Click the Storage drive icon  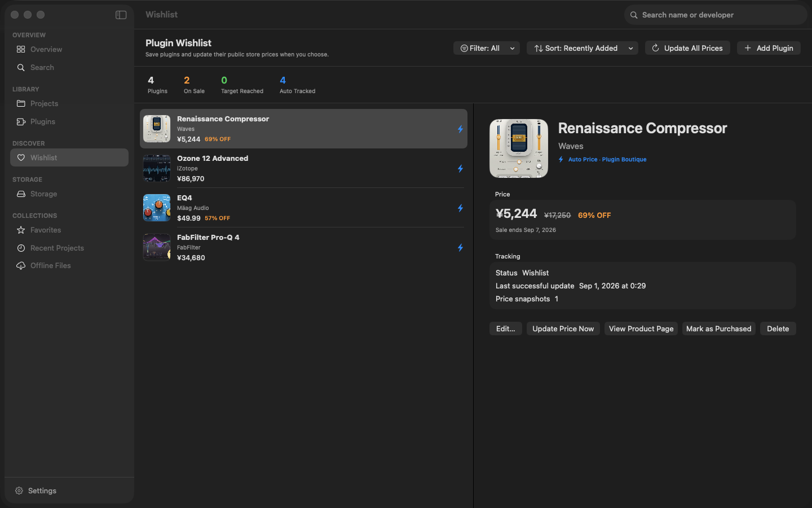click(x=21, y=194)
